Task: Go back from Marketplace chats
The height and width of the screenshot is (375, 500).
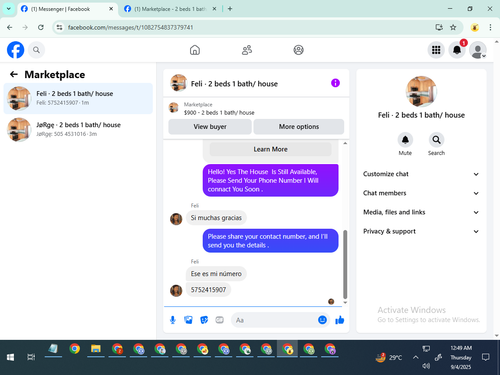Action: point(14,74)
